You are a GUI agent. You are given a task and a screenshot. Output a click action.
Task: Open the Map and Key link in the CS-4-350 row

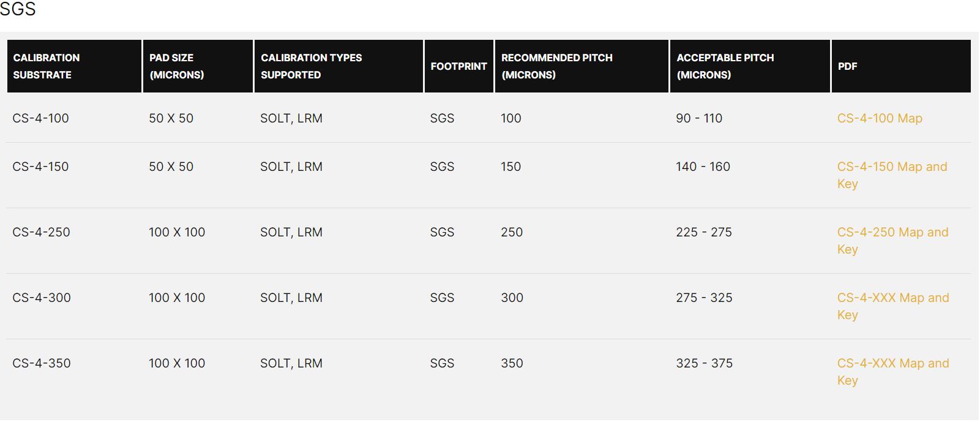tap(892, 364)
